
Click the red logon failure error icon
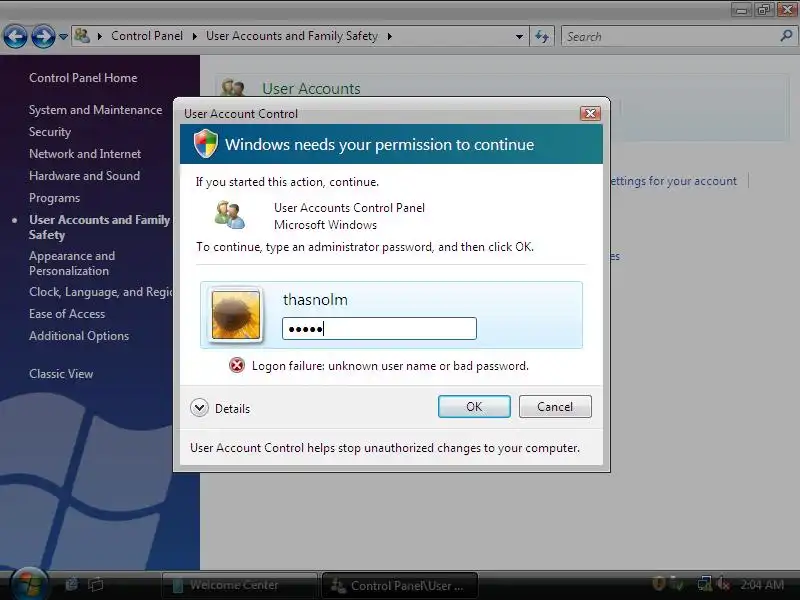(x=237, y=365)
